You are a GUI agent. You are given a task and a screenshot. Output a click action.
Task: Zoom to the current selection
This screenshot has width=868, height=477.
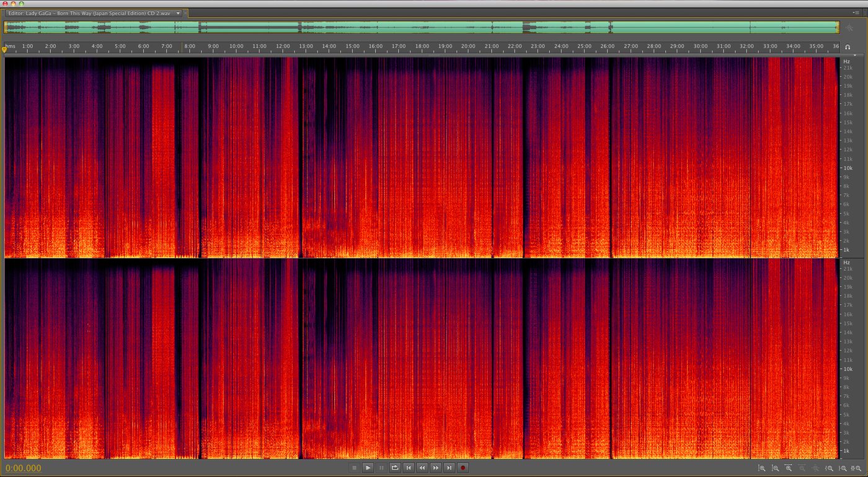click(x=856, y=468)
